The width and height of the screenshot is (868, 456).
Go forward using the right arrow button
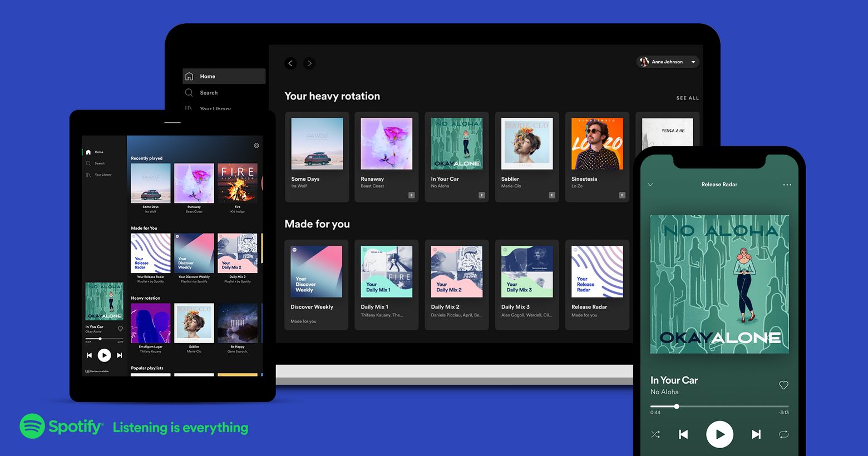point(309,63)
